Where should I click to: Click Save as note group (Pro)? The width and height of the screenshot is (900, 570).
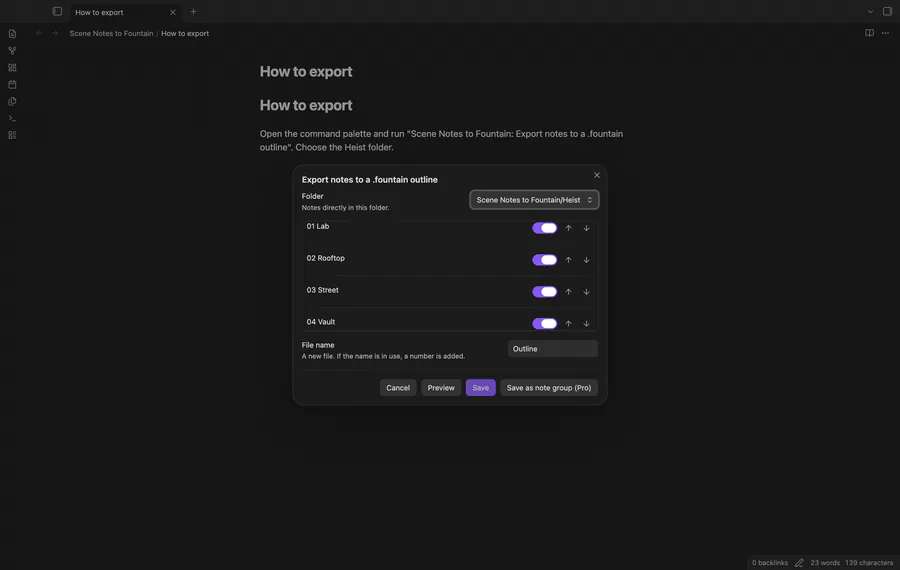(x=549, y=387)
